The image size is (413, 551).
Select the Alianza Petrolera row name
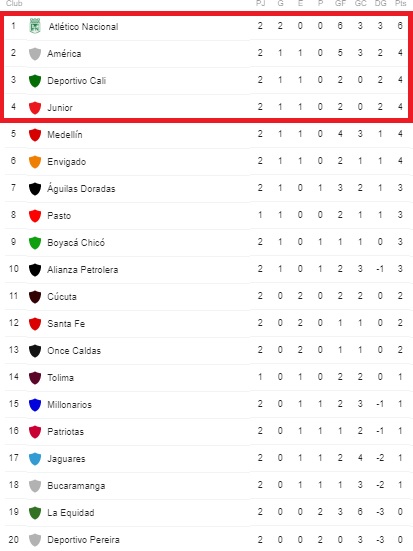click(x=83, y=270)
